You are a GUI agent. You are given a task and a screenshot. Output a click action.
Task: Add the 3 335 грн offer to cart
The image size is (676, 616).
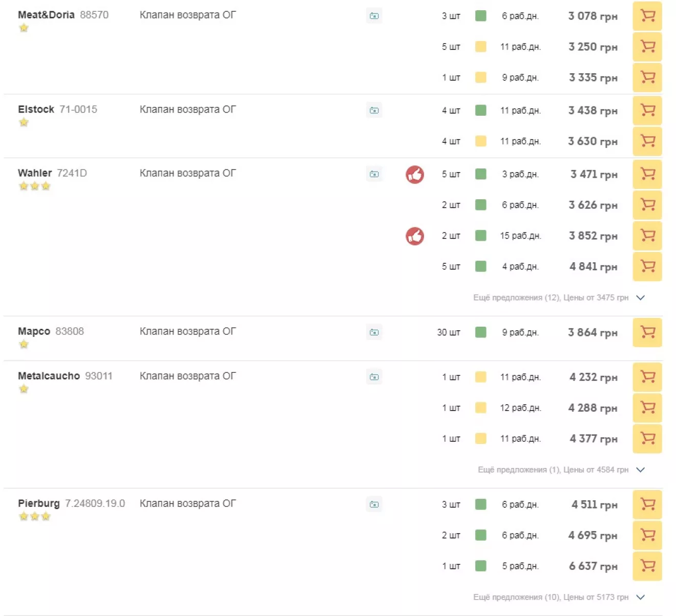(x=647, y=77)
